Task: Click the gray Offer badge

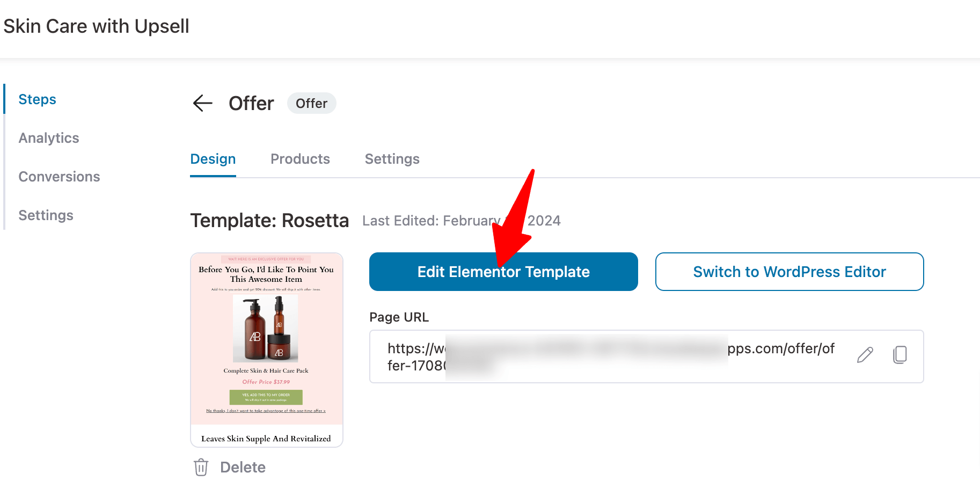Action: coord(311,103)
